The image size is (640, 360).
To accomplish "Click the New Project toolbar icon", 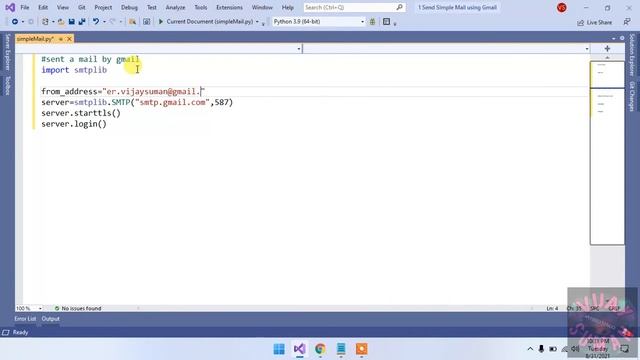I will 45,22.
